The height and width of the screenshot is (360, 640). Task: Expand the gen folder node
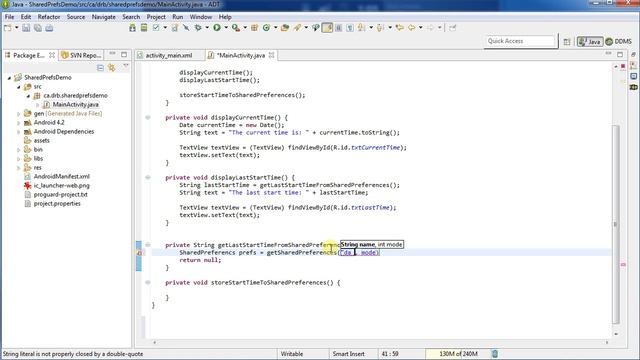click(x=18, y=114)
